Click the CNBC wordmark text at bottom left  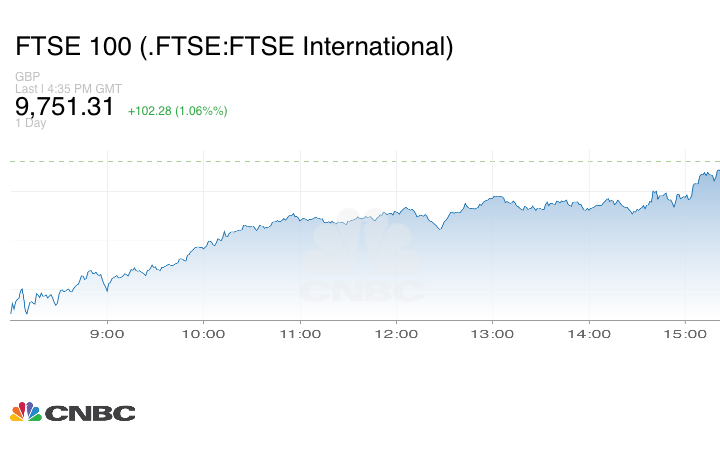[88, 412]
